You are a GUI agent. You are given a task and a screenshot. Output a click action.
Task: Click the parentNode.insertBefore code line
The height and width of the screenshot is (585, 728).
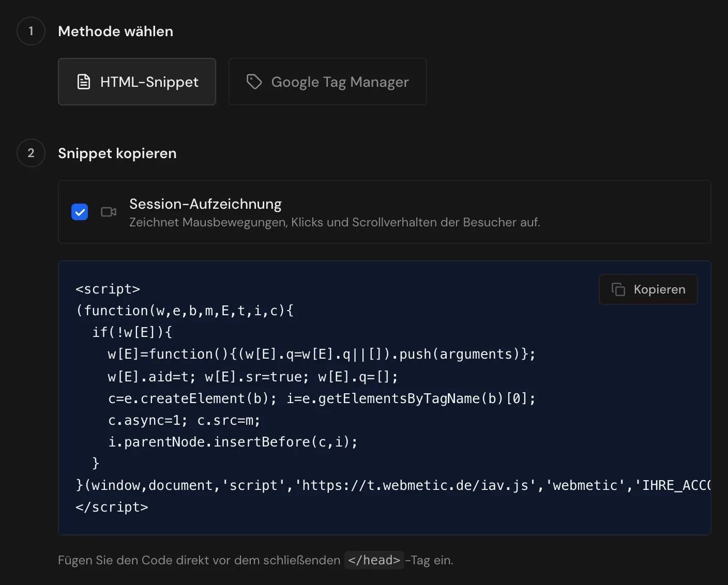(x=233, y=442)
